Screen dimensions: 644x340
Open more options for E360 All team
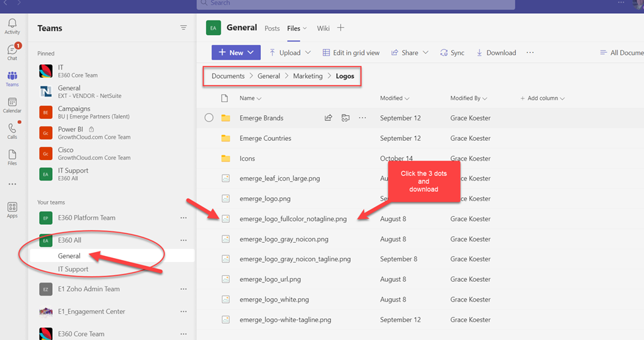tap(183, 240)
